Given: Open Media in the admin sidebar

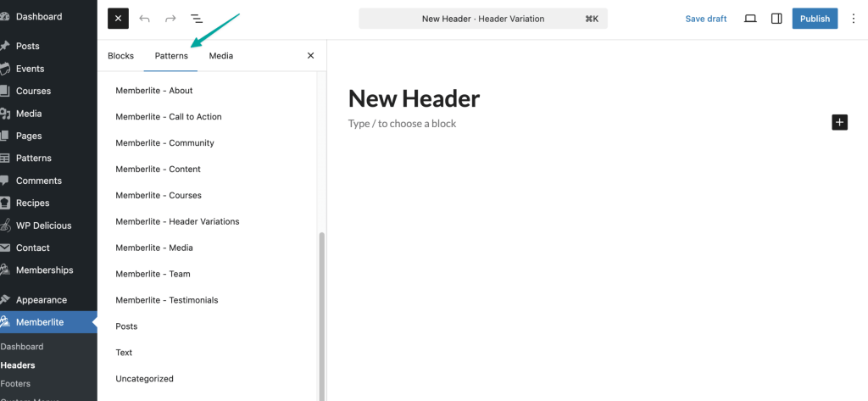Looking at the screenshot, I should [x=29, y=114].
